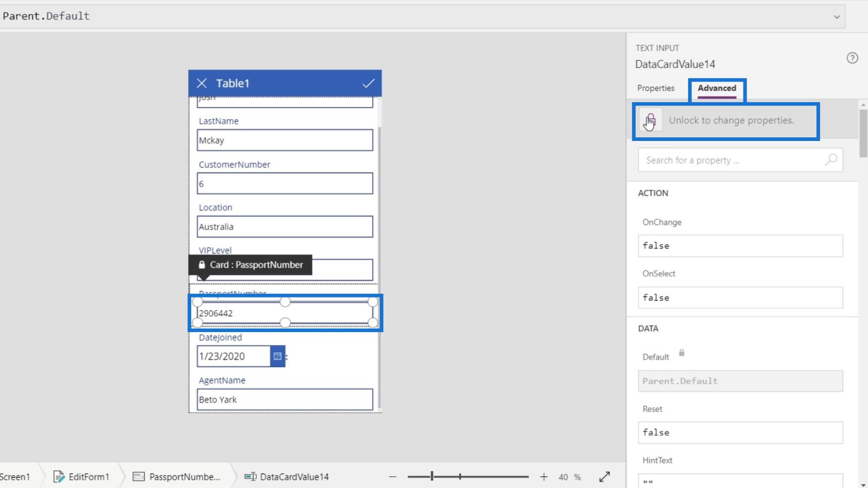This screenshot has width=868, height=488.
Task: Click the X cancel icon in Table1 header
Action: (x=202, y=83)
